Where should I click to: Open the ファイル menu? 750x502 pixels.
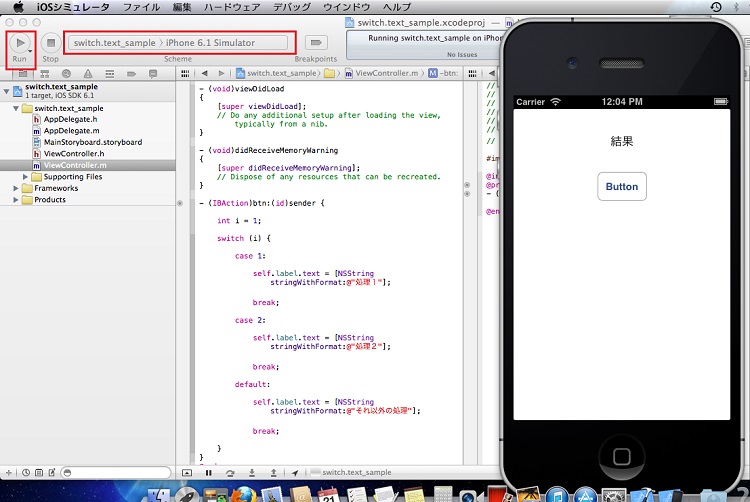(x=142, y=7)
